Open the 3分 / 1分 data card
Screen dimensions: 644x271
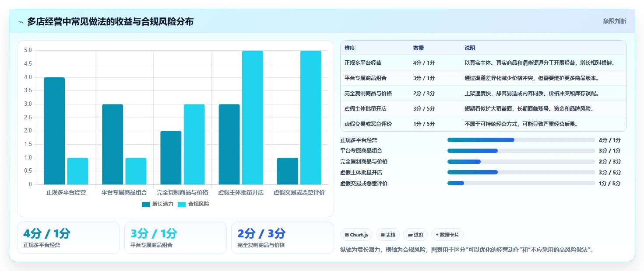[176, 238]
